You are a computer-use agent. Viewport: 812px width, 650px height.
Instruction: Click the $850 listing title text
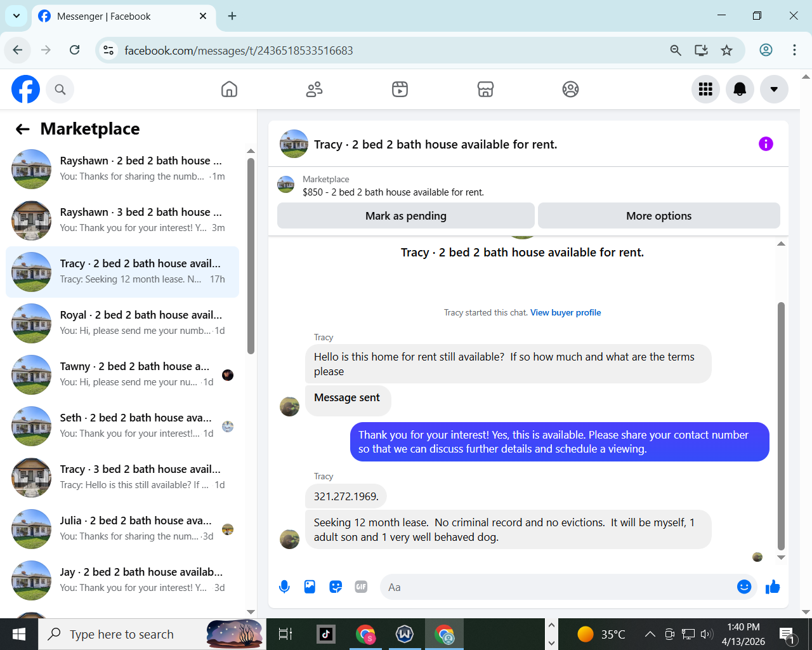[393, 192]
